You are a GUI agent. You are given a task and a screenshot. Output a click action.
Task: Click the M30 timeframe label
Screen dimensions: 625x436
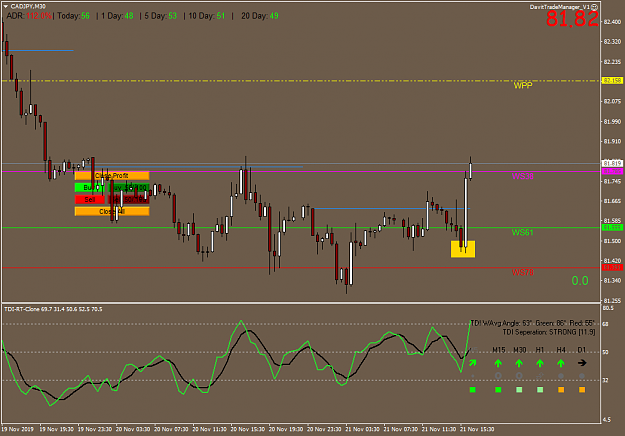pyautogui.click(x=519, y=350)
